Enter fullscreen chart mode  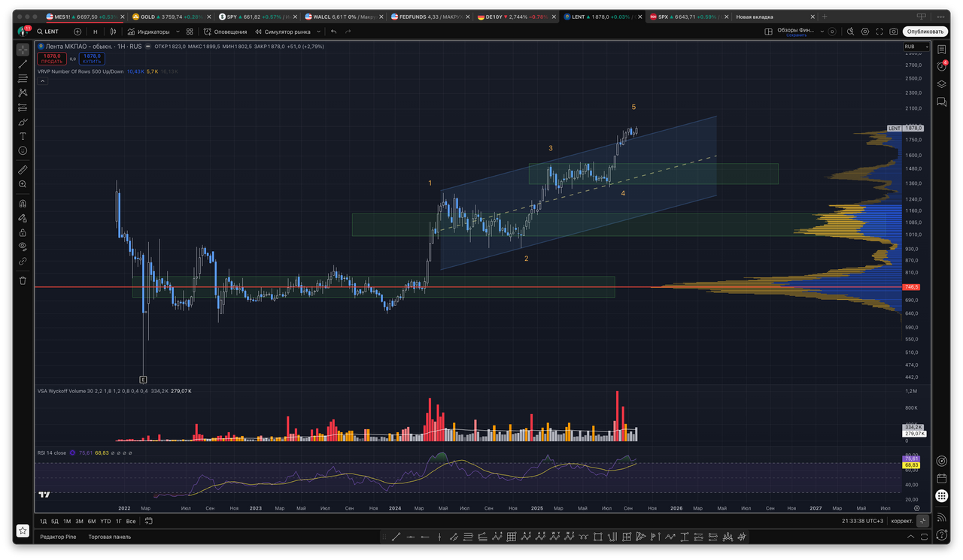879,32
